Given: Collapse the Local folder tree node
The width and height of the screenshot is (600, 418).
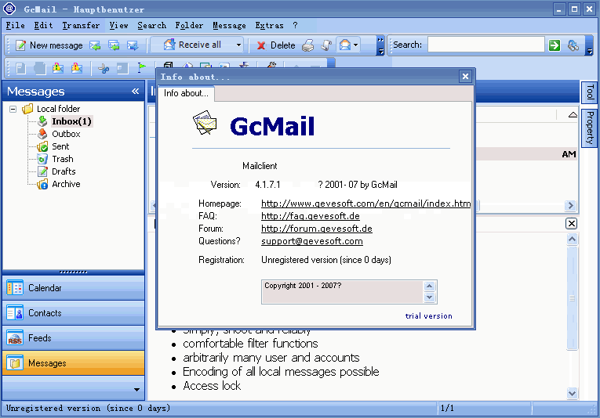Looking at the screenshot, I should tap(13, 109).
